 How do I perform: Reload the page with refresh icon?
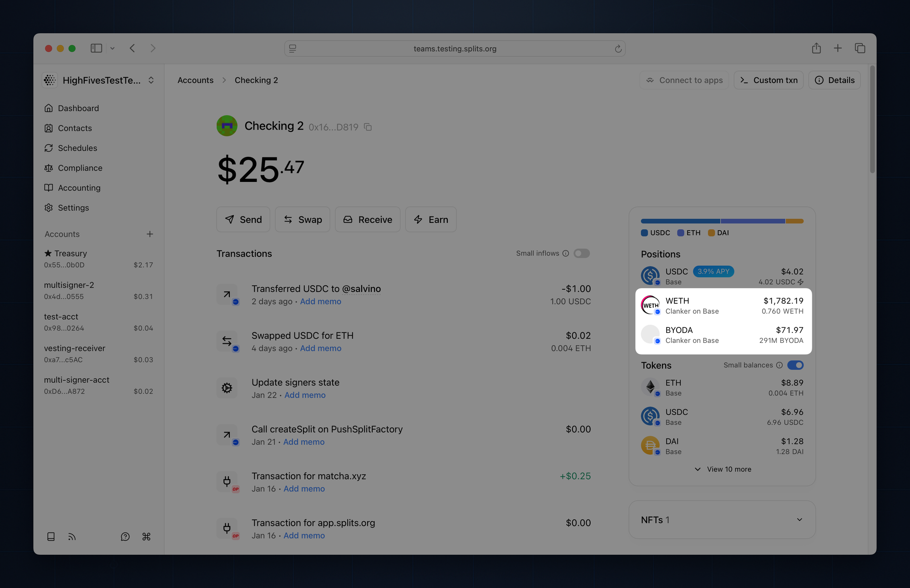coord(618,49)
